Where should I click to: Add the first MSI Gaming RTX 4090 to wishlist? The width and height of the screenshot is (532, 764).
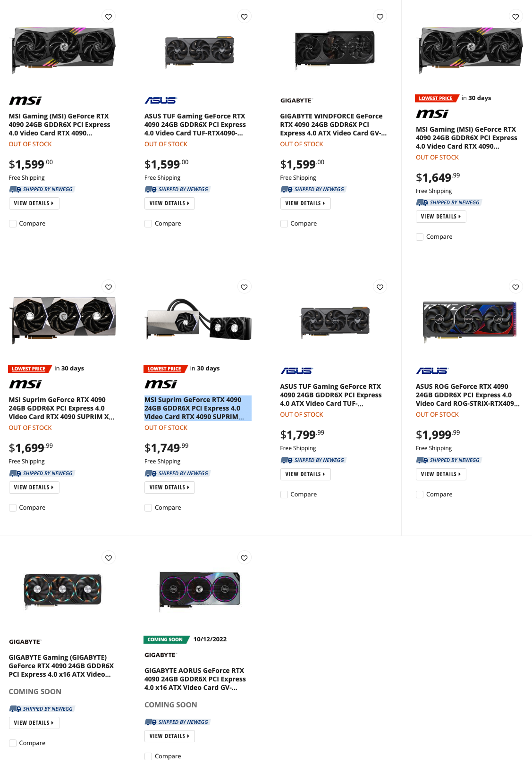109,16
